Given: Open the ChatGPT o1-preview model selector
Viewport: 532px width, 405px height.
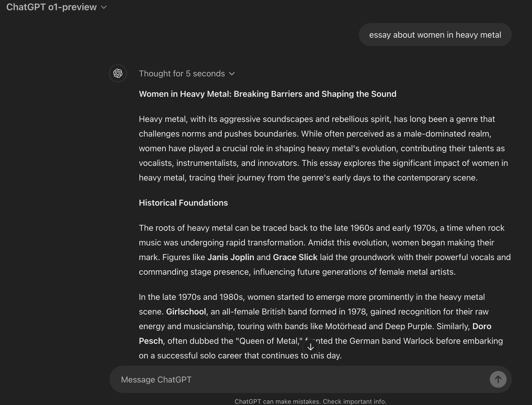Looking at the screenshot, I should coord(56,7).
